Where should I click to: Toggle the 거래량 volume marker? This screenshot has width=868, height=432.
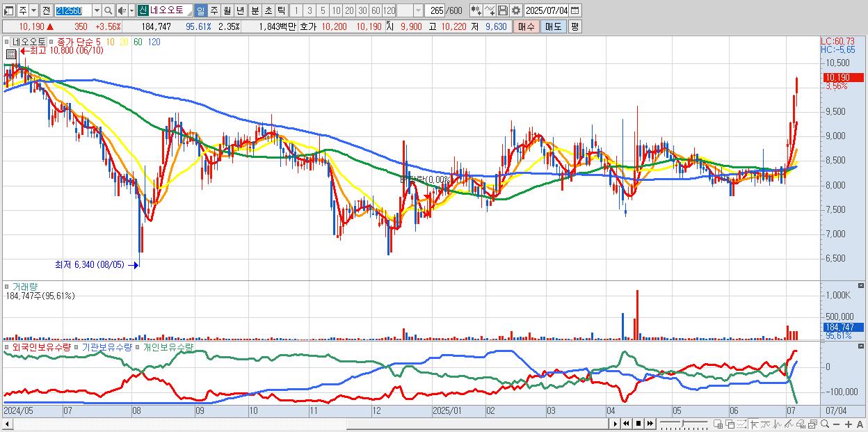coord(8,286)
